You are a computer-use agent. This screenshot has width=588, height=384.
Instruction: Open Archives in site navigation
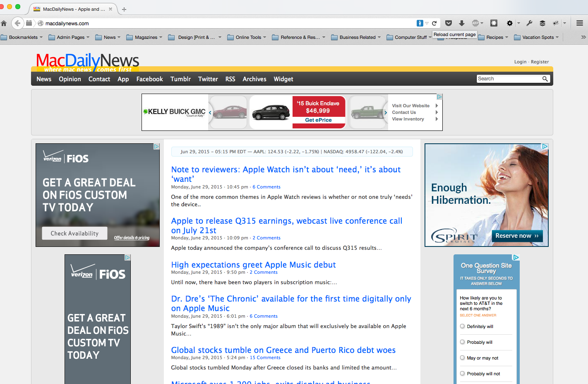click(x=254, y=79)
